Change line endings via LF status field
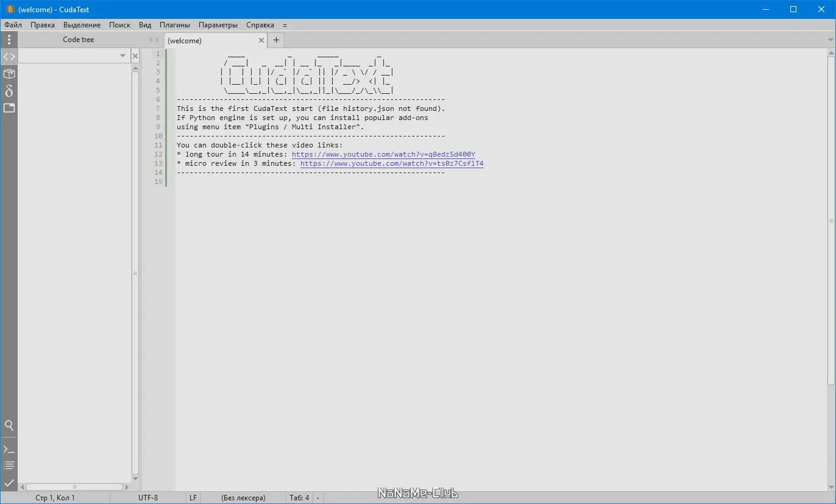The image size is (836, 504). [x=193, y=498]
